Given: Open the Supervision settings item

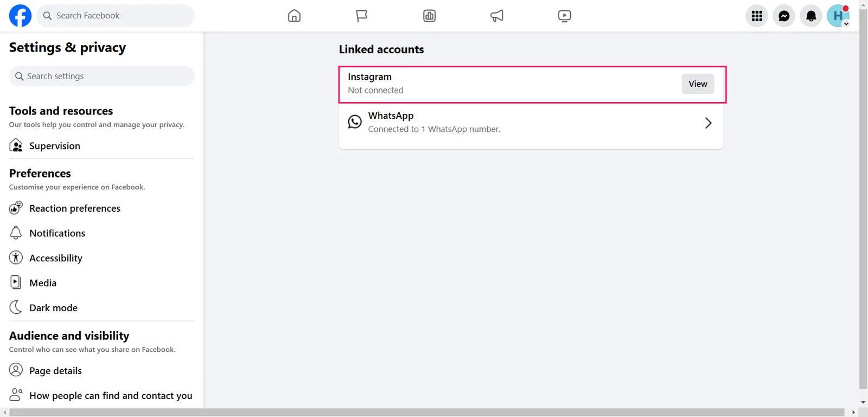Looking at the screenshot, I should 101,146.
